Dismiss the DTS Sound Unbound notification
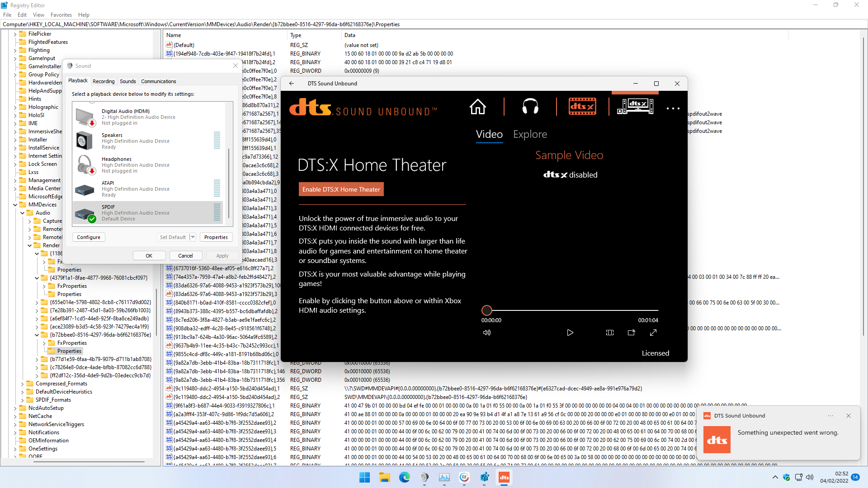Viewport: 868px width, 488px height. 849,416
